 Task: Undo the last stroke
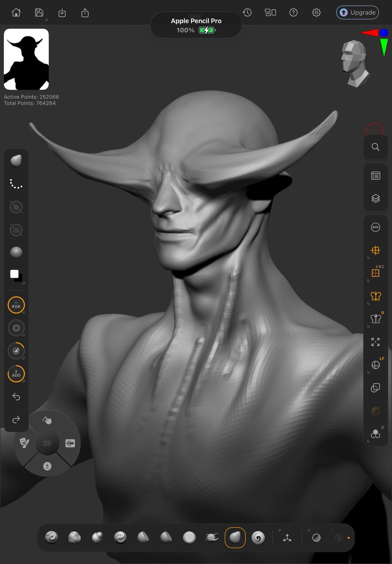click(x=16, y=397)
